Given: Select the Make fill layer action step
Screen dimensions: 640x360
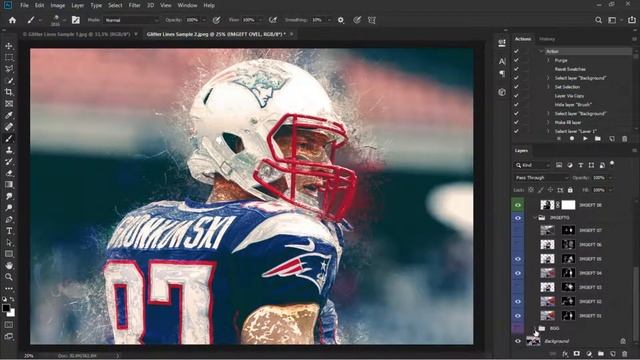Looking at the screenshot, I should tap(568, 122).
